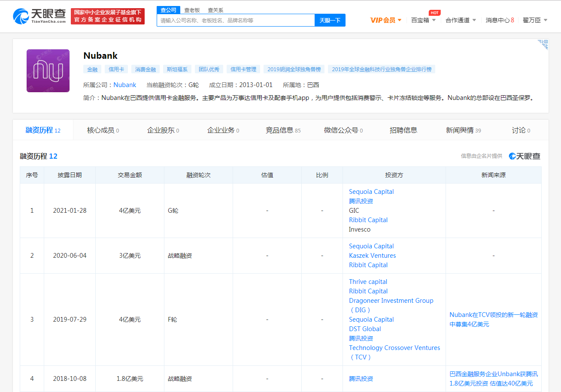Click the 披露日期 column header

70,175
